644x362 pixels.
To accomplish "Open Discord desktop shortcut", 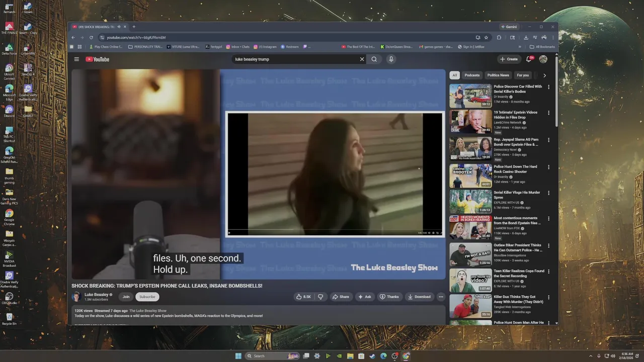I will [x=9, y=112].
